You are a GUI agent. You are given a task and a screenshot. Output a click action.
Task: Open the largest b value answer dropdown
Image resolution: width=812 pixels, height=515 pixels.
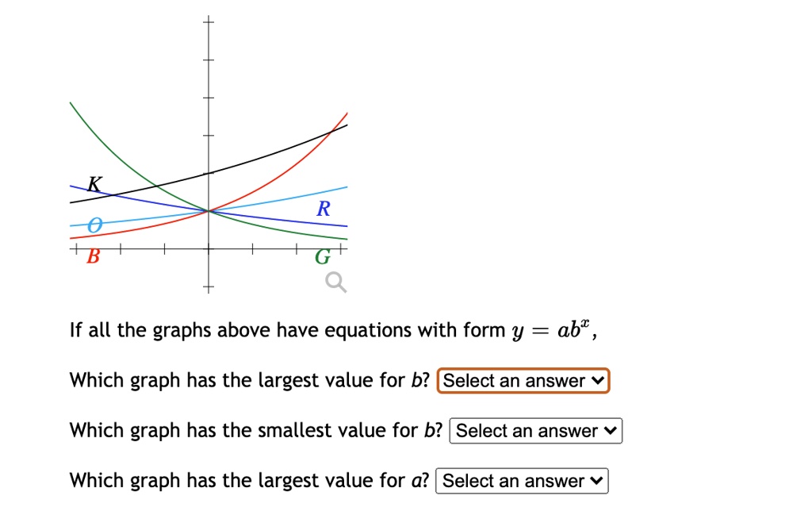point(523,381)
